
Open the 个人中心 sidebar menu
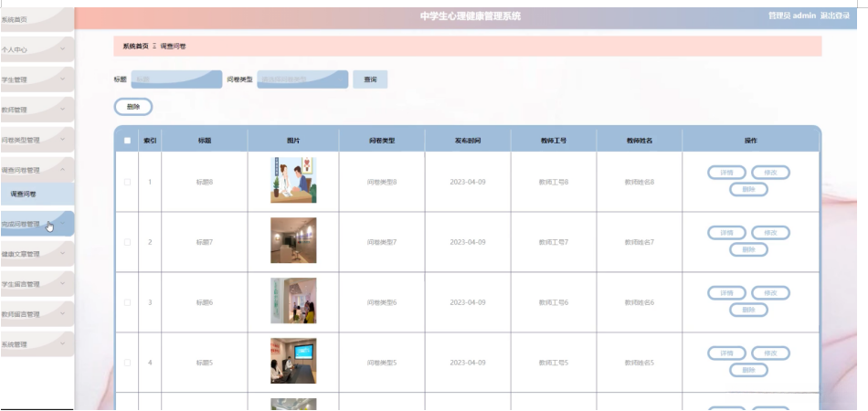(x=36, y=50)
